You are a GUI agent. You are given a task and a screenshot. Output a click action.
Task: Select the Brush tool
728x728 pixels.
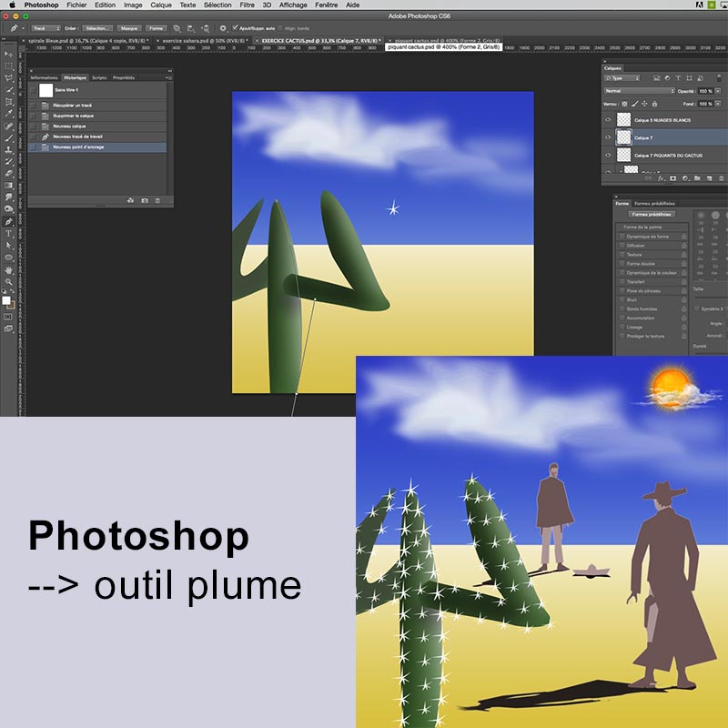coord(8,138)
